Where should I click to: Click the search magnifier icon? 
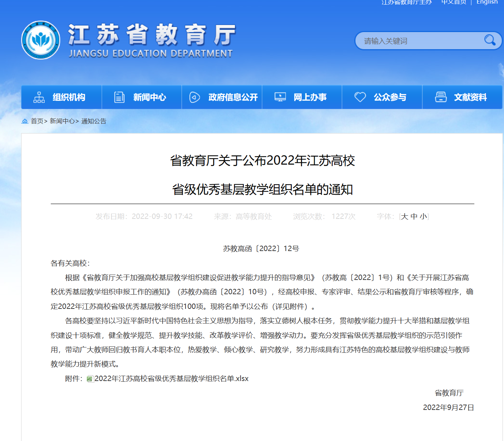pyautogui.click(x=490, y=40)
